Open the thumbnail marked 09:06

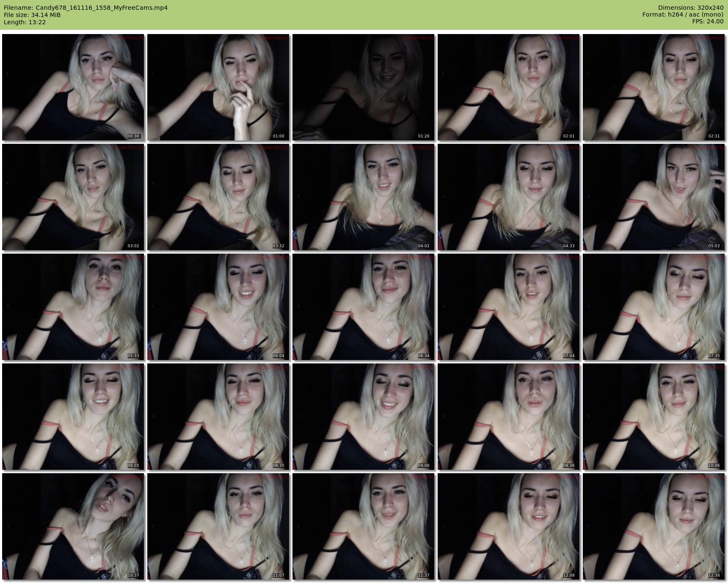[x=364, y=417]
